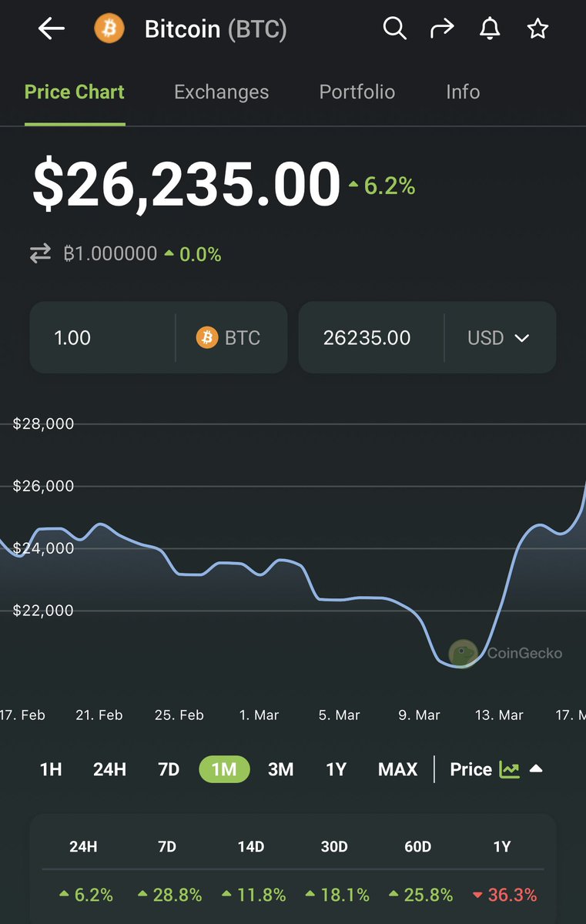Tap the chart low point near 11 March
This screenshot has height=924, width=586.
[x=460, y=665]
